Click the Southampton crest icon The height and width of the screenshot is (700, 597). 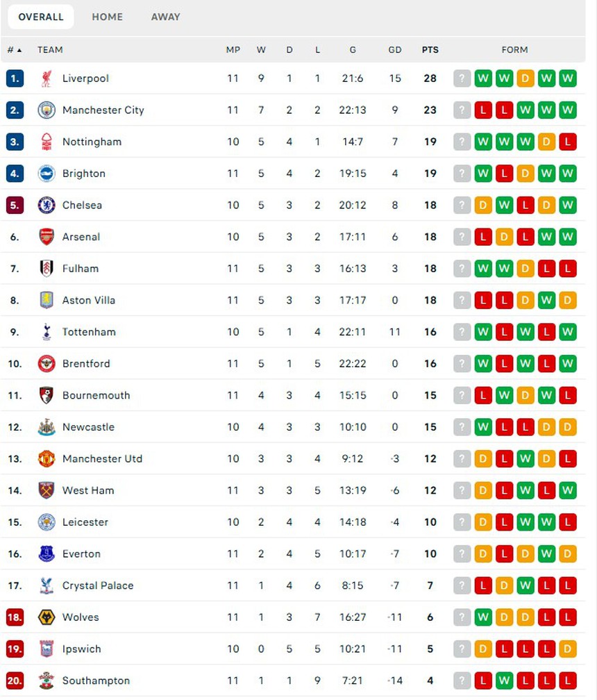click(46, 681)
